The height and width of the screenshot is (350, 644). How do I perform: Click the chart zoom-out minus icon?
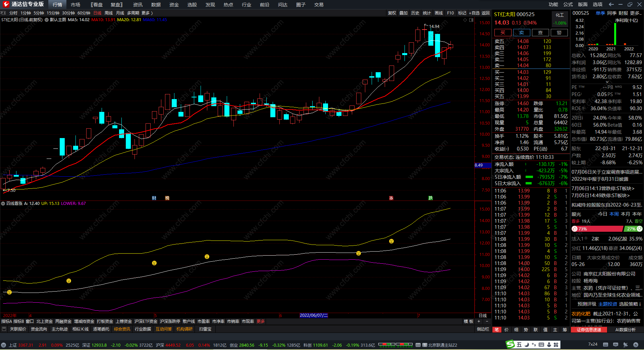click(487, 321)
